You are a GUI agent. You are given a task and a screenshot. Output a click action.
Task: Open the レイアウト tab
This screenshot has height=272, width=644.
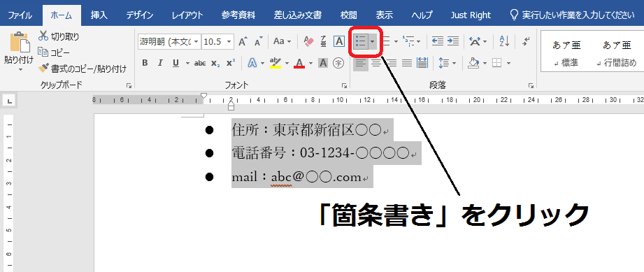[x=187, y=15]
